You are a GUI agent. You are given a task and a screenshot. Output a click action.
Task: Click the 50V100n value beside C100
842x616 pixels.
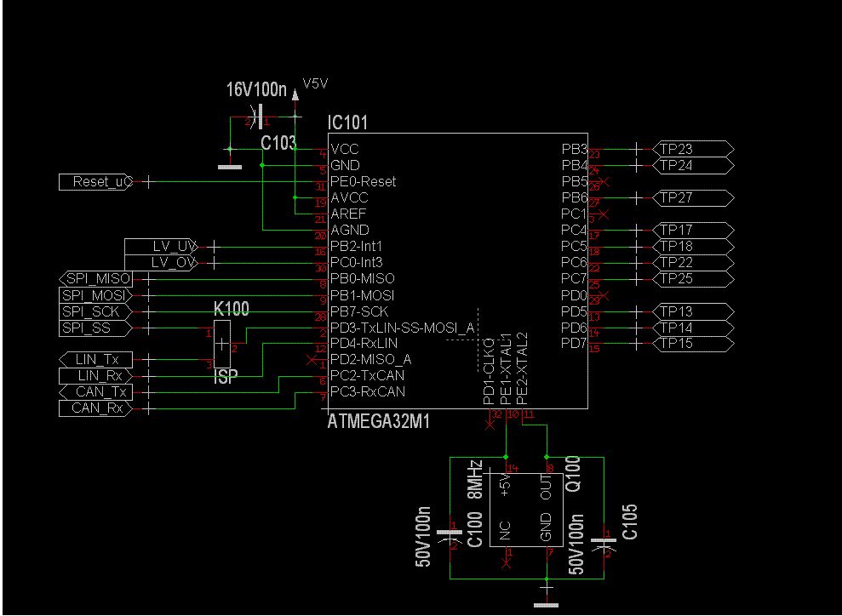[423, 537]
